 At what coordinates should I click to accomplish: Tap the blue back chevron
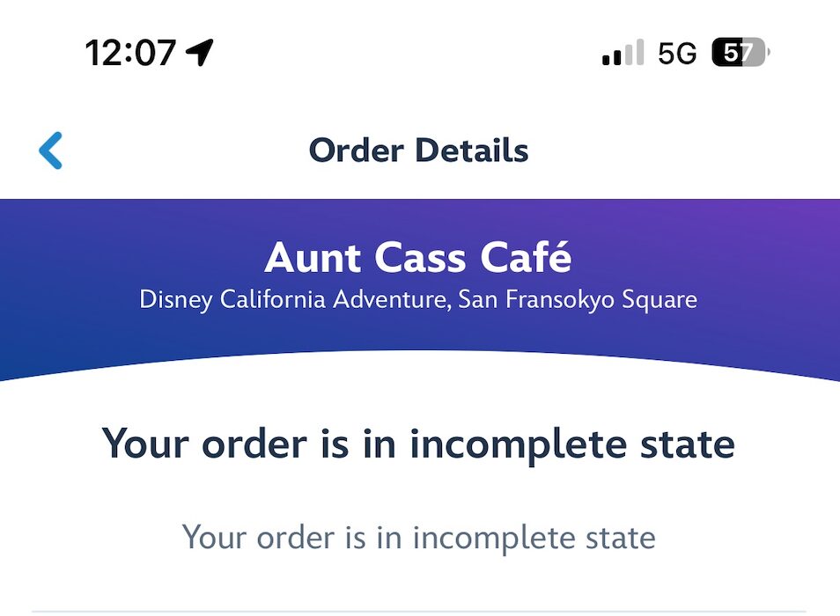51,150
